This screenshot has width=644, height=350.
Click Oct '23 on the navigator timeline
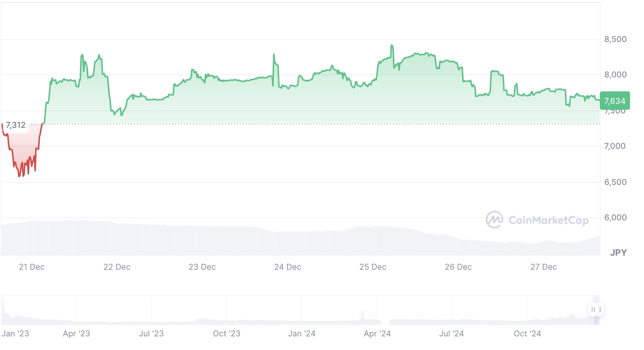click(227, 333)
